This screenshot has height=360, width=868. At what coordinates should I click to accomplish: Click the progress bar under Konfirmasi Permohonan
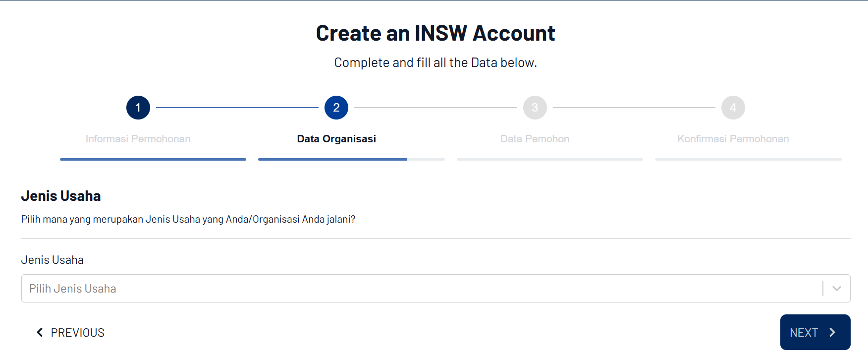click(748, 159)
